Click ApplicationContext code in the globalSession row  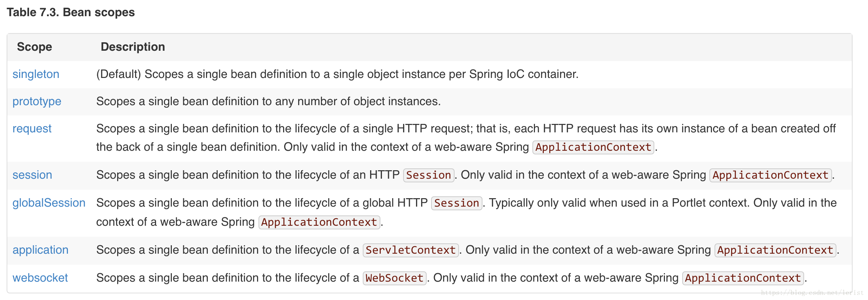click(x=319, y=222)
